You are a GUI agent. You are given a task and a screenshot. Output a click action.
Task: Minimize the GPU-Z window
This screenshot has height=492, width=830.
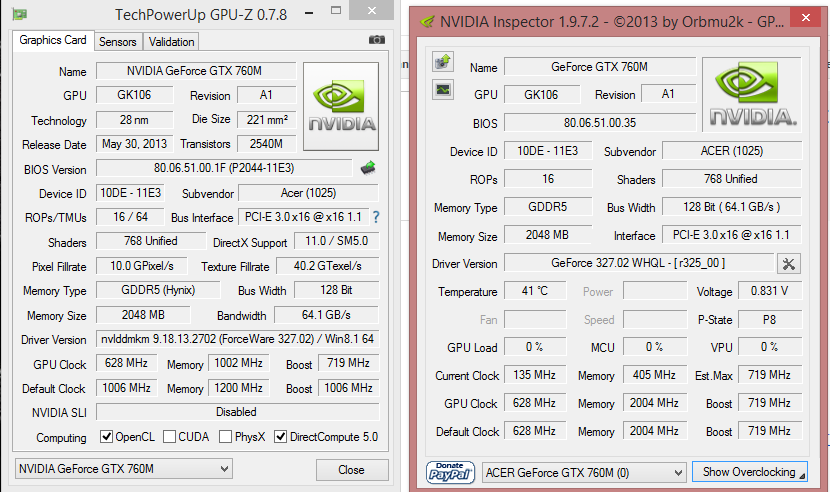[310, 12]
